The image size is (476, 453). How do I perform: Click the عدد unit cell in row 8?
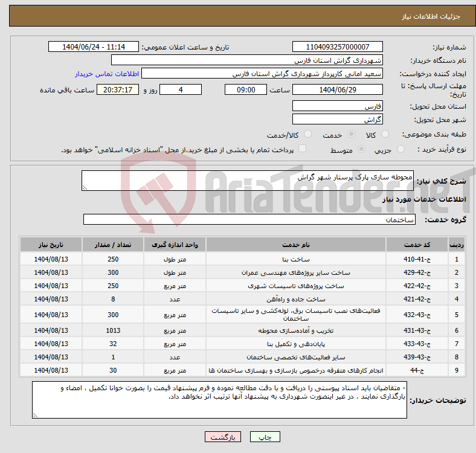pyautogui.click(x=175, y=358)
